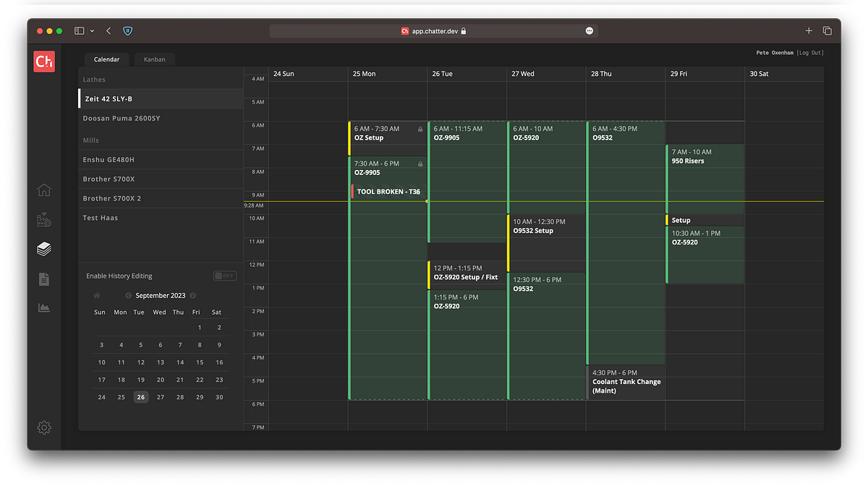Viewport: 868px width, 486px height.
Task: Enable the History Editing toggle
Action: pos(224,276)
